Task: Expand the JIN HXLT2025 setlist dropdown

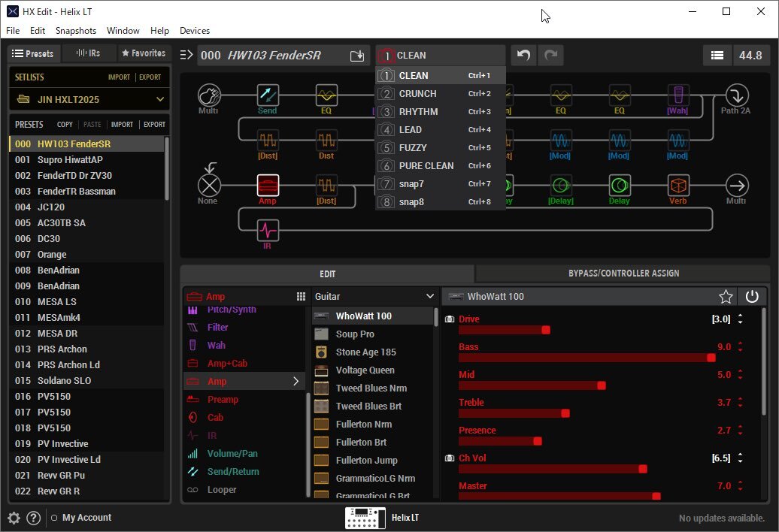Action: pos(159,99)
